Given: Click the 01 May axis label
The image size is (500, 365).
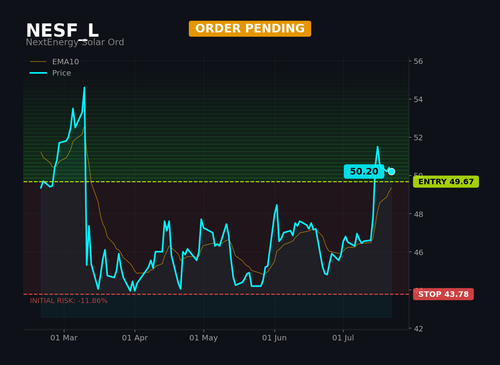Looking at the screenshot, I should [203, 338].
